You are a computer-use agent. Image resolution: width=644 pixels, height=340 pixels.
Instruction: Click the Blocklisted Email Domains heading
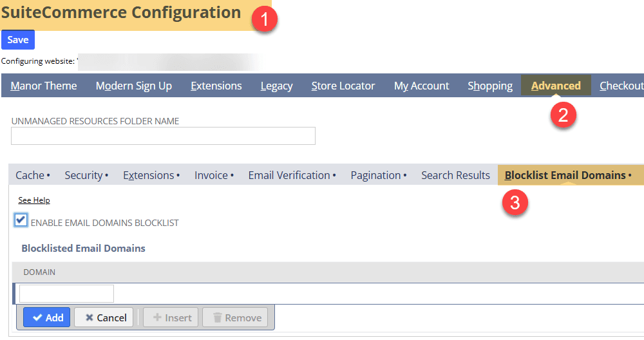[x=83, y=249]
